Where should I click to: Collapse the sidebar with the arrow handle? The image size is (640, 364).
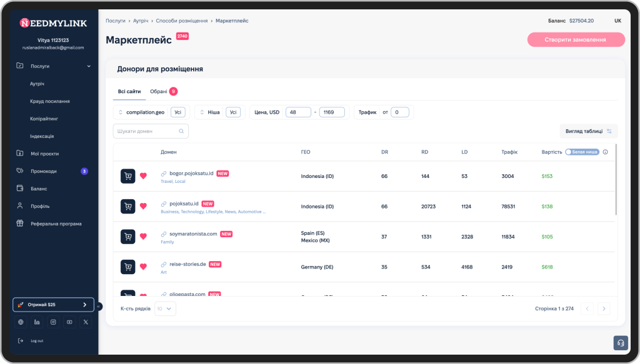pos(98,306)
